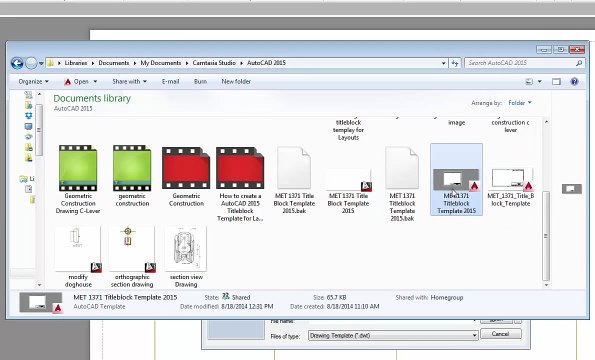The height and width of the screenshot is (360, 595).
Task: Click the Burn toolbar command
Action: point(200,82)
